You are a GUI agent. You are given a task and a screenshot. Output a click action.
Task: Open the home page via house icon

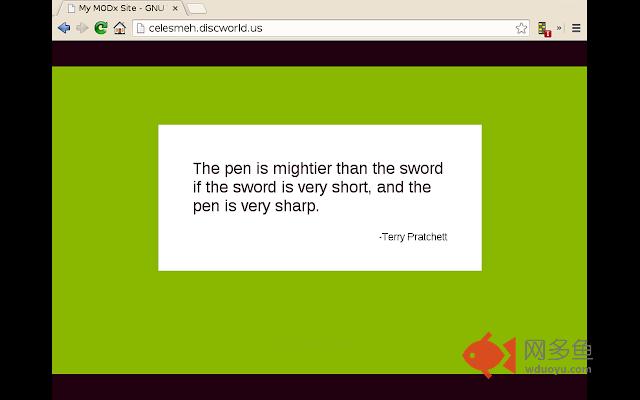pyautogui.click(x=120, y=28)
